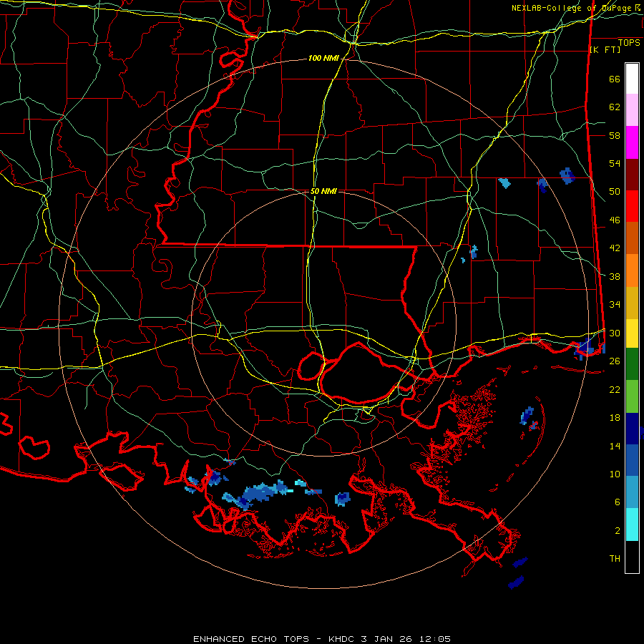Click the black TH band in legend
The image size is (644, 644).
pyautogui.click(x=632, y=557)
